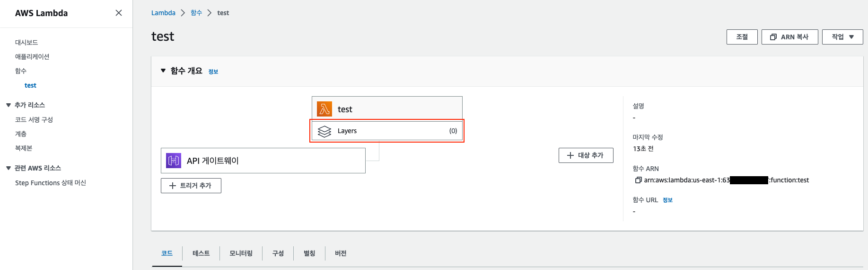Click the function ARN text
The height and width of the screenshot is (270, 868).
point(726,180)
